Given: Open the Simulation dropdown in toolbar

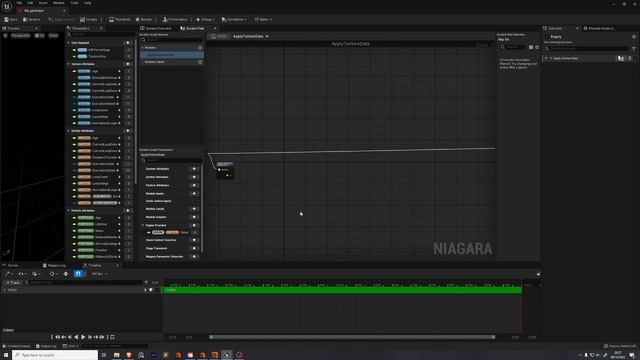Looking at the screenshot, I should click(x=234, y=20).
